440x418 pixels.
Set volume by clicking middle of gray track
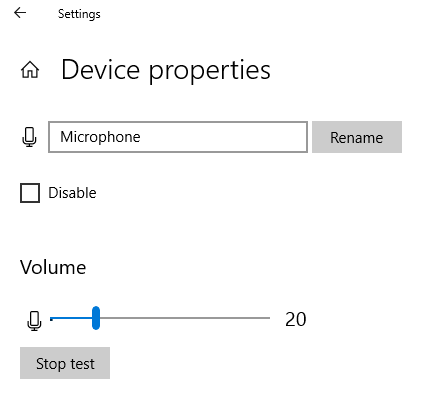coord(185,318)
